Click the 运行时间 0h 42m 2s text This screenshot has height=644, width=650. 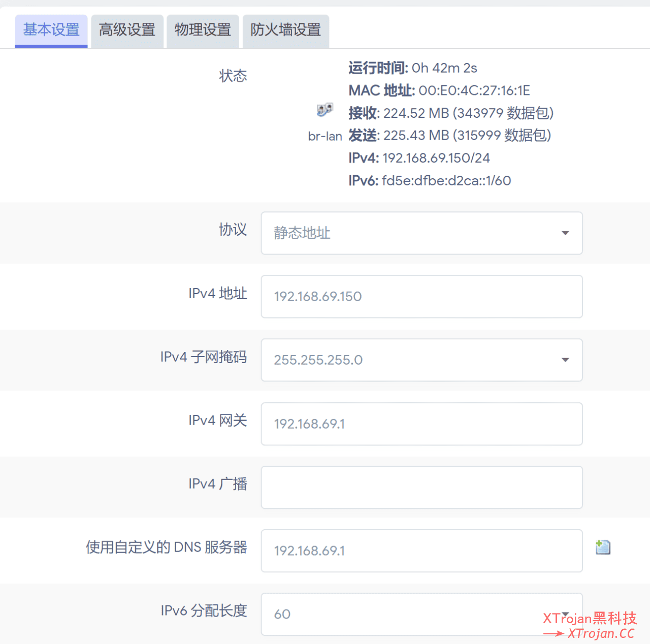click(x=413, y=68)
